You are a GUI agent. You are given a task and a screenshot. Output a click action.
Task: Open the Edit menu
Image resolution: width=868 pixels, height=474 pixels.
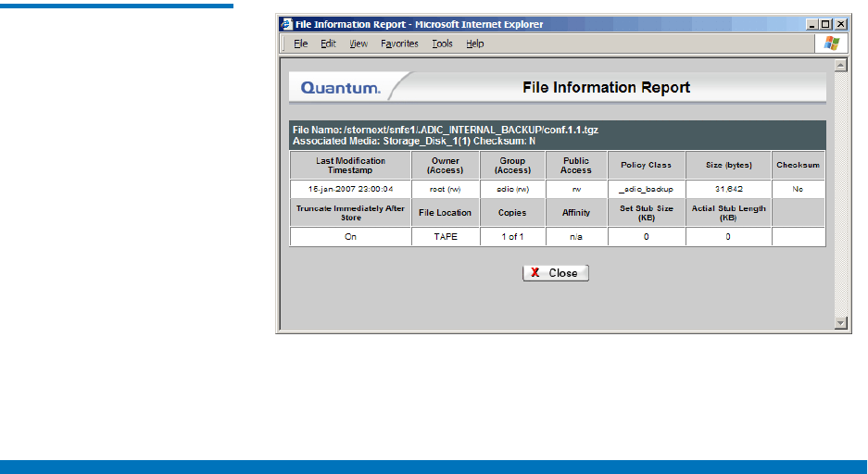tap(328, 44)
